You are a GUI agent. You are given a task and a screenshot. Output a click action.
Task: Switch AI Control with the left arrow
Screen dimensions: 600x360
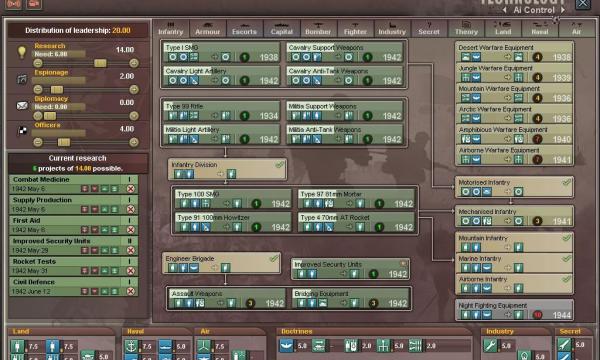coord(505,10)
